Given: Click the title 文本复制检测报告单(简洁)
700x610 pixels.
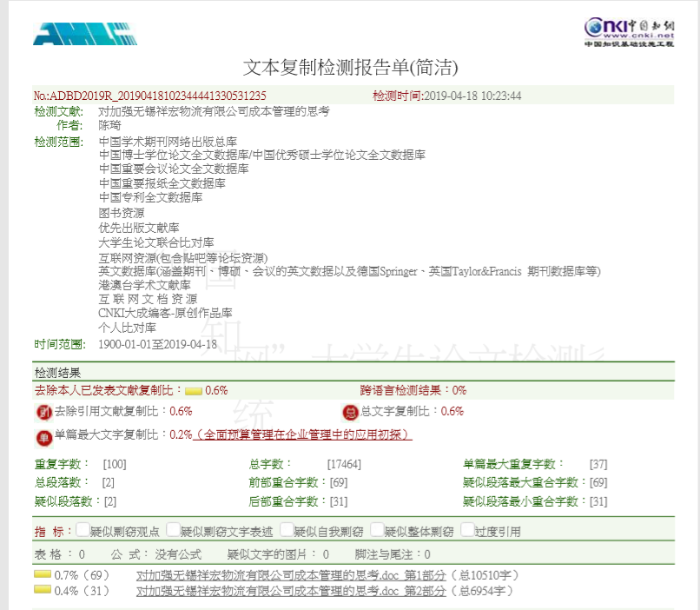Looking at the screenshot, I should [x=351, y=68].
